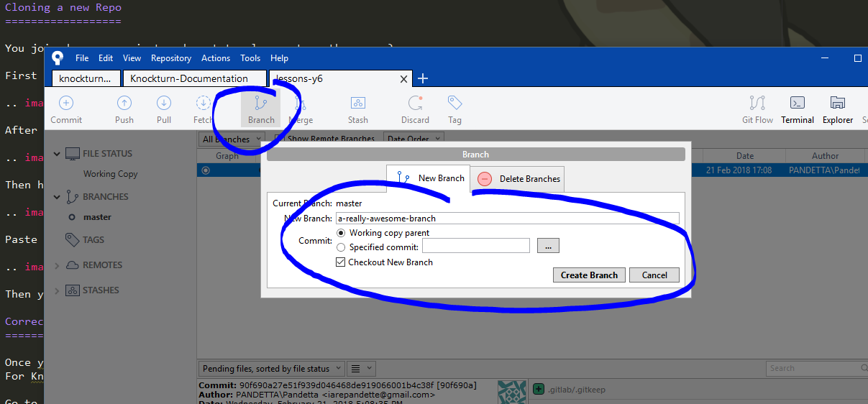Expand the STASHES section
This screenshot has height=404, width=868.
(x=57, y=290)
